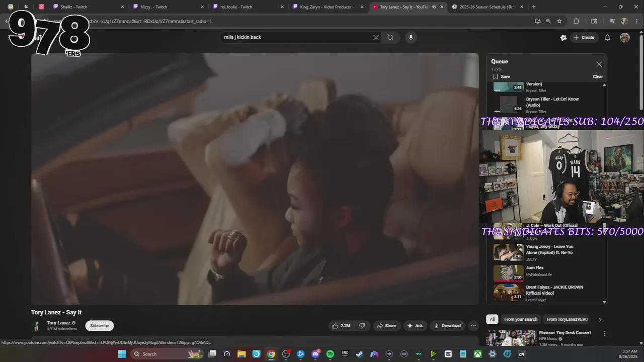
Task: Open the Xbox app from taskbar
Action: click(x=477, y=354)
